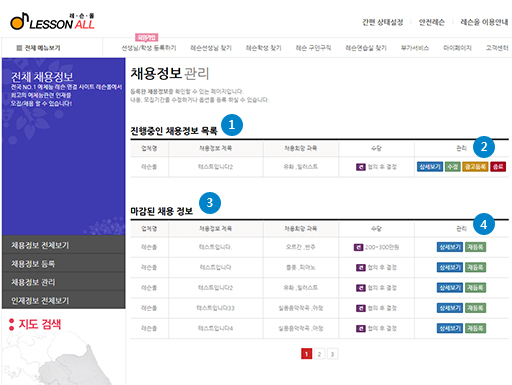Click 상세보기 in the 테스트입니다4 row
512x385 pixels.
pos(450,328)
